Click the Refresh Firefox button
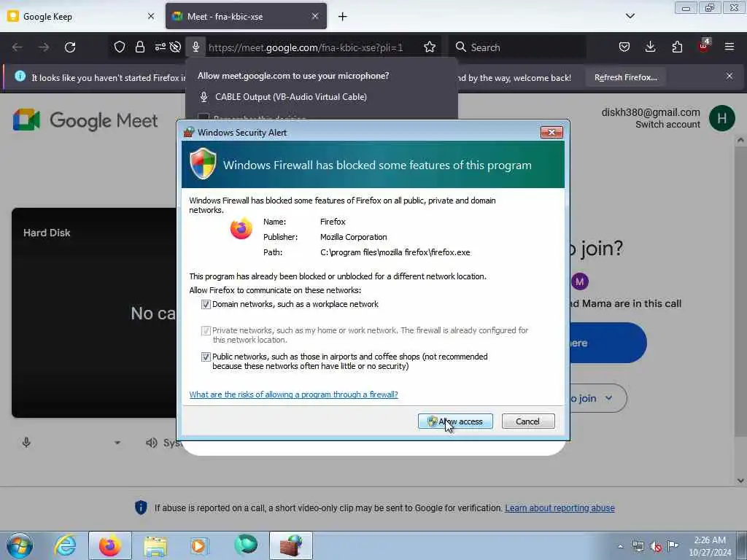The height and width of the screenshot is (560, 747). (x=625, y=77)
